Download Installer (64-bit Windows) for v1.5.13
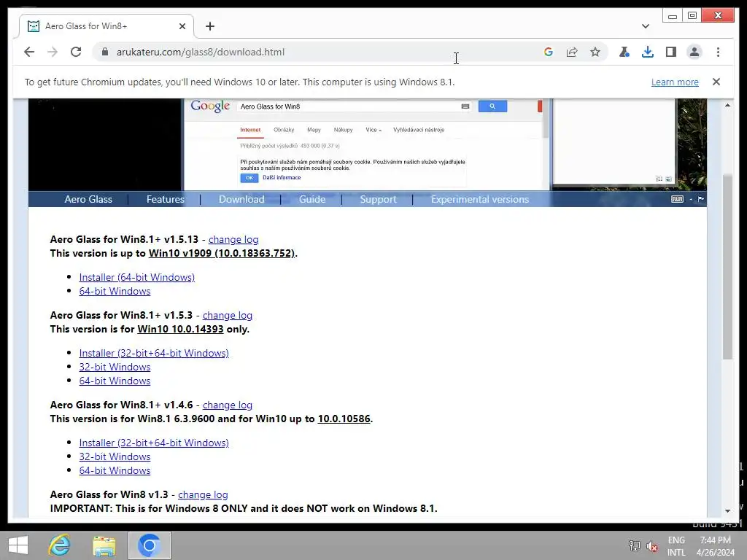Viewport: 747px width, 560px height. pyautogui.click(x=136, y=277)
